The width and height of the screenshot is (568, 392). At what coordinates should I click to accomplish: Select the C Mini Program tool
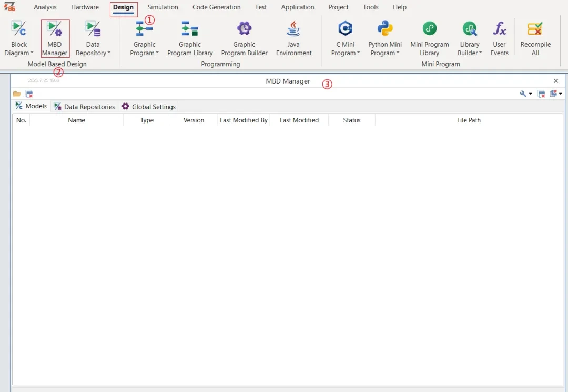pos(345,37)
